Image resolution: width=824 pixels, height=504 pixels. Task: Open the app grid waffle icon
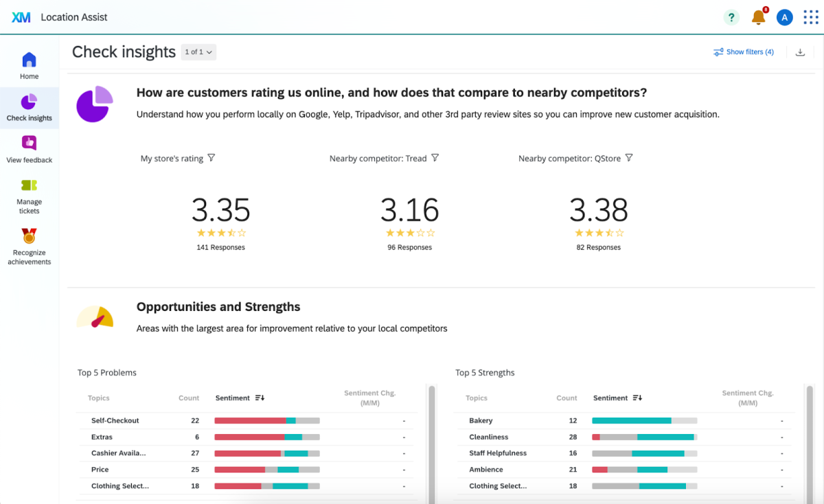[x=811, y=17]
